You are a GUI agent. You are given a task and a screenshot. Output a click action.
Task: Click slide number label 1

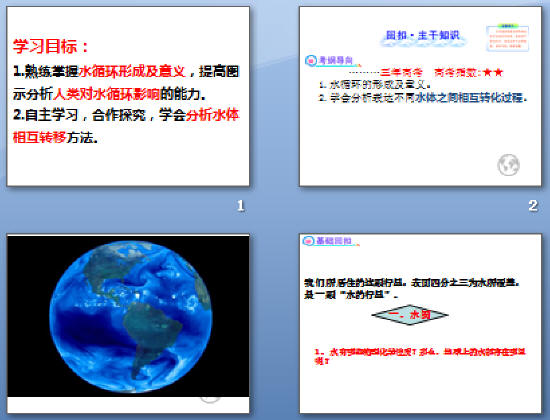pos(240,205)
